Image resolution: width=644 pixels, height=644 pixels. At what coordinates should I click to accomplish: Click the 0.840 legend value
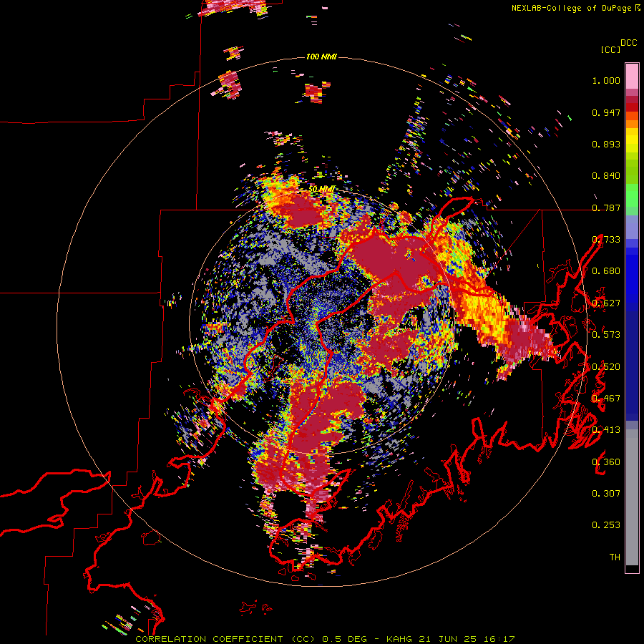pyautogui.click(x=606, y=176)
